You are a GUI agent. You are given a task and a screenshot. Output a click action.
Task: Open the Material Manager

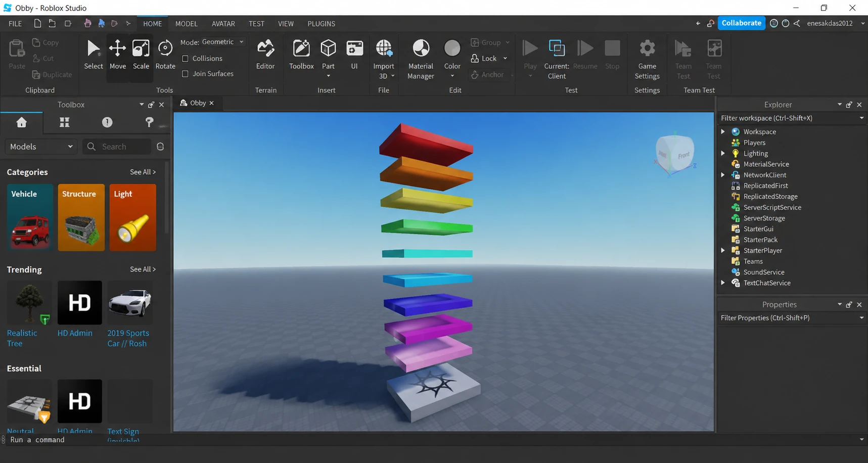click(421, 59)
